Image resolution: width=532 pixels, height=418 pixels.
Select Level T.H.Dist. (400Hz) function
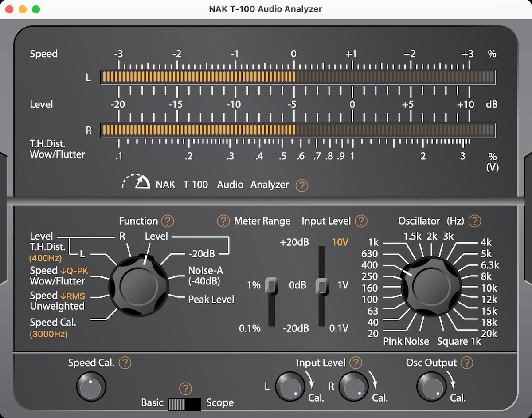click(x=48, y=247)
